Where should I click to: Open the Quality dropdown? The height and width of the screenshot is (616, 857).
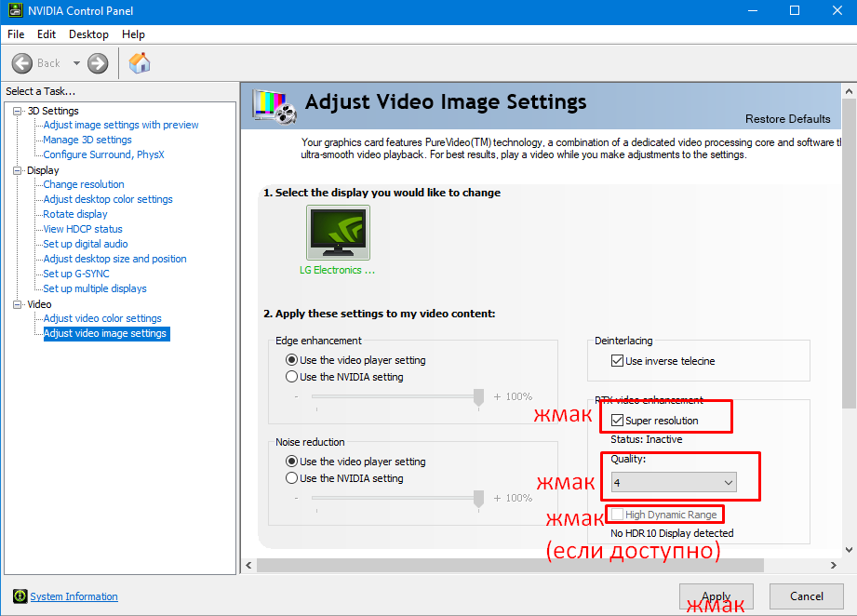pos(674,483)
